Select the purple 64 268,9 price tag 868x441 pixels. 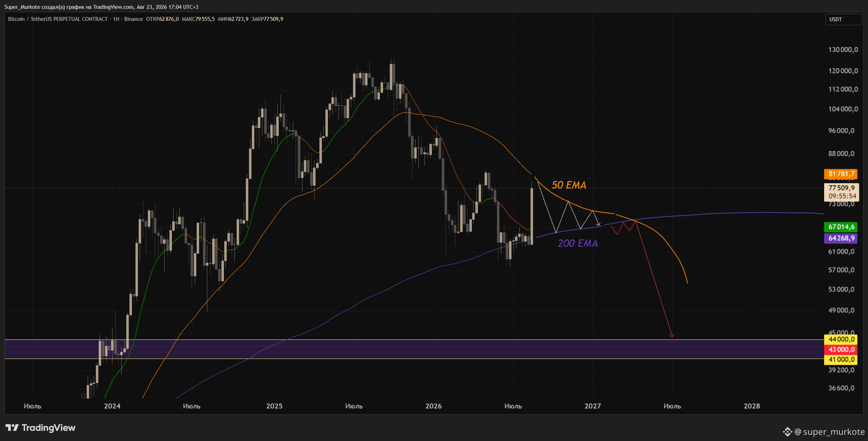point(841,238)
